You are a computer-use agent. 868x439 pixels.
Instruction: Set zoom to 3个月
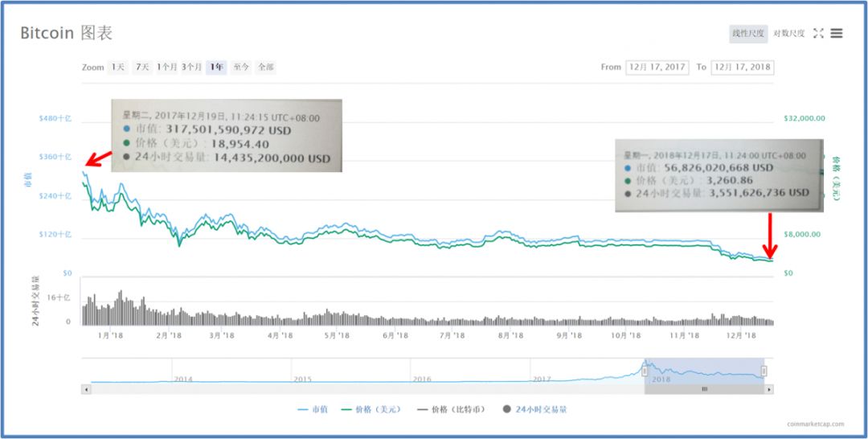191,68
